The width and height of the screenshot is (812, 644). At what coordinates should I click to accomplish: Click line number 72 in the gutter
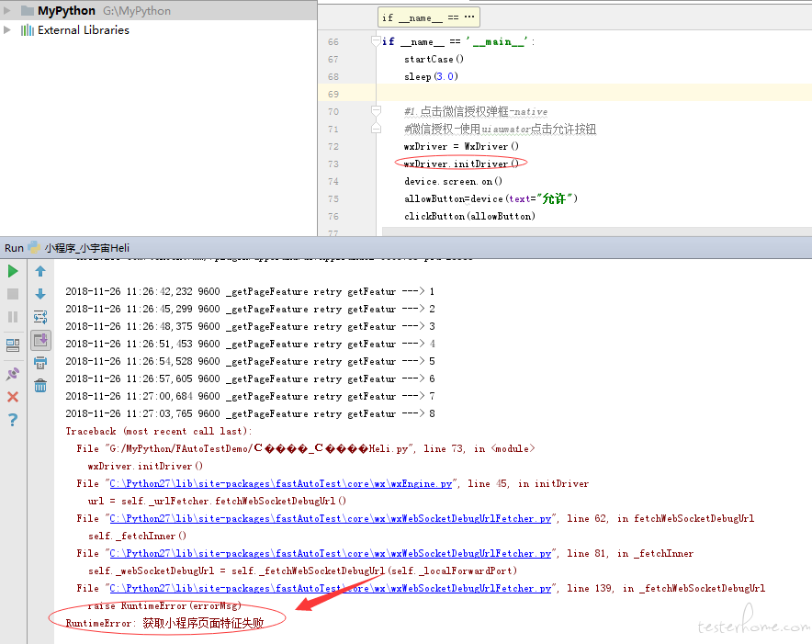point(333,147)
